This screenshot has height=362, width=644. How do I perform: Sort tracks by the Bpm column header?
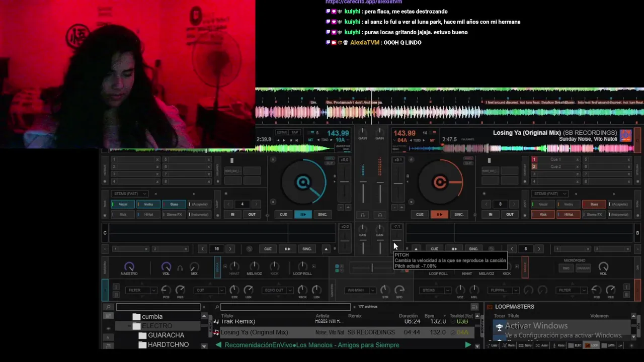429,316
